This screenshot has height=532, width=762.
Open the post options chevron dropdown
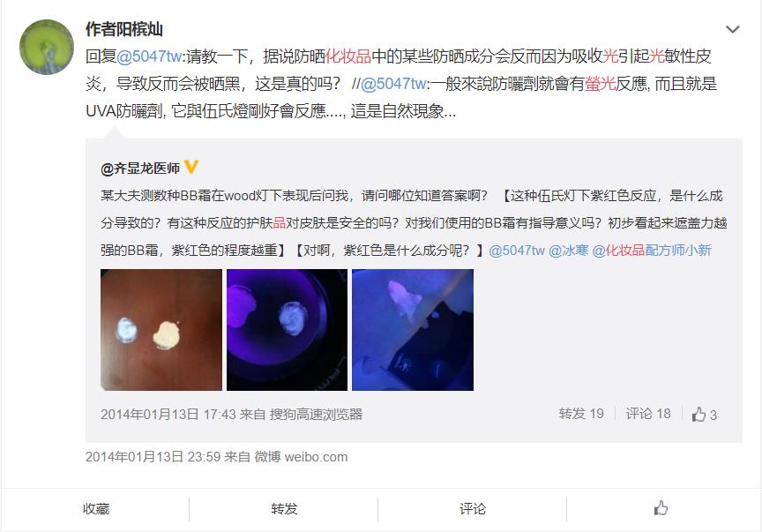click(732, 29)
